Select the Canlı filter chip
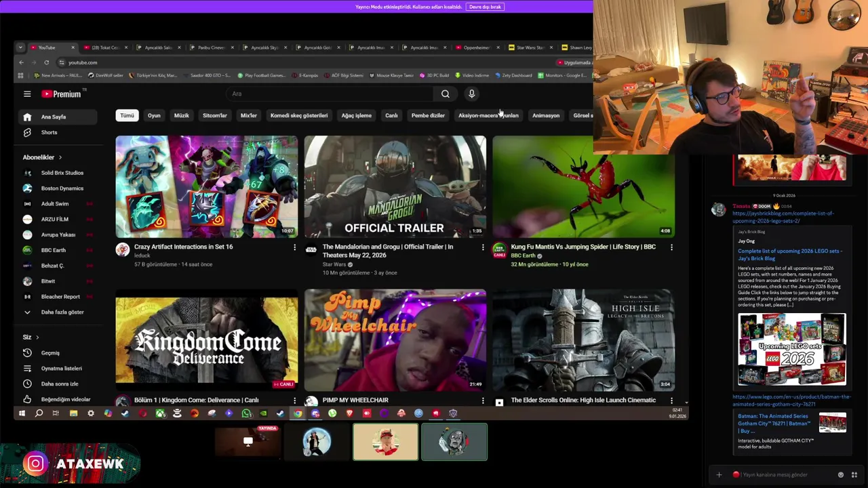The height and width of the screenshot is (488, 868). pyautogui.click(x=391, y=115)
